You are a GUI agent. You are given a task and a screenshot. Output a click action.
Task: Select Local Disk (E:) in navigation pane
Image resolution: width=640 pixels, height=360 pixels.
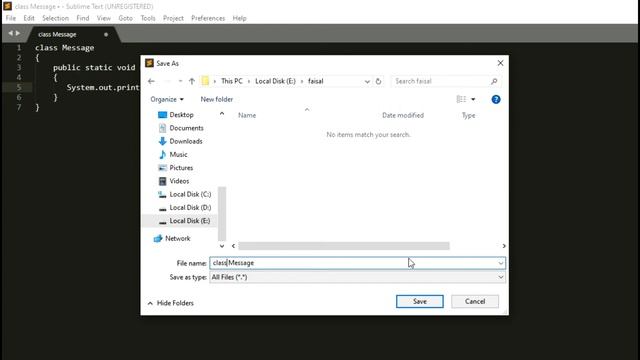click(x=190, y=221)
